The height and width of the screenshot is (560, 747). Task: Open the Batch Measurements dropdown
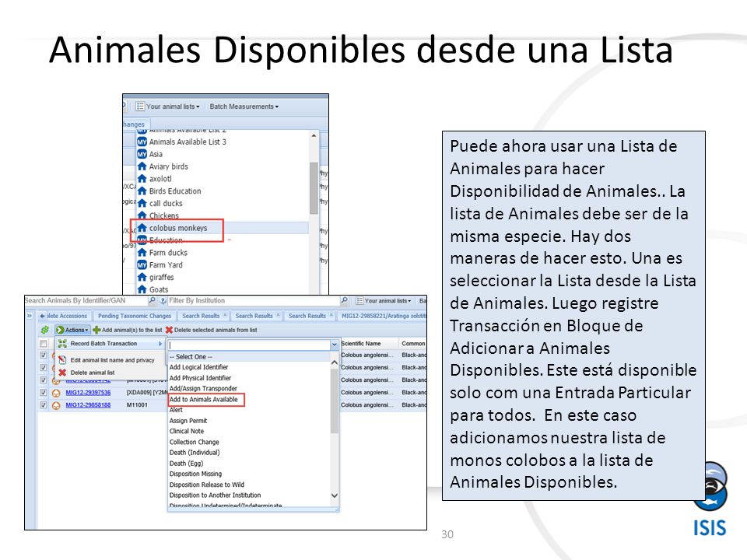coord(244,107)
